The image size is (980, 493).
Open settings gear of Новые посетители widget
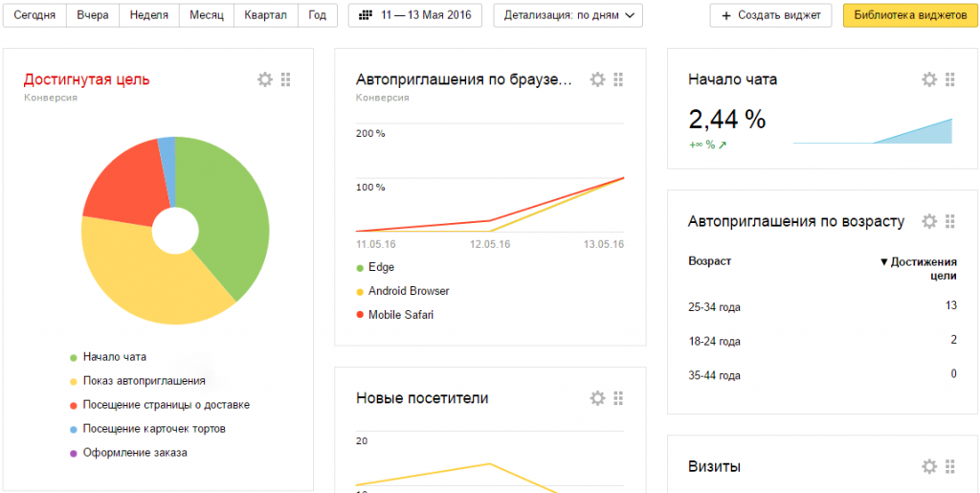click(x=597, y=397)
